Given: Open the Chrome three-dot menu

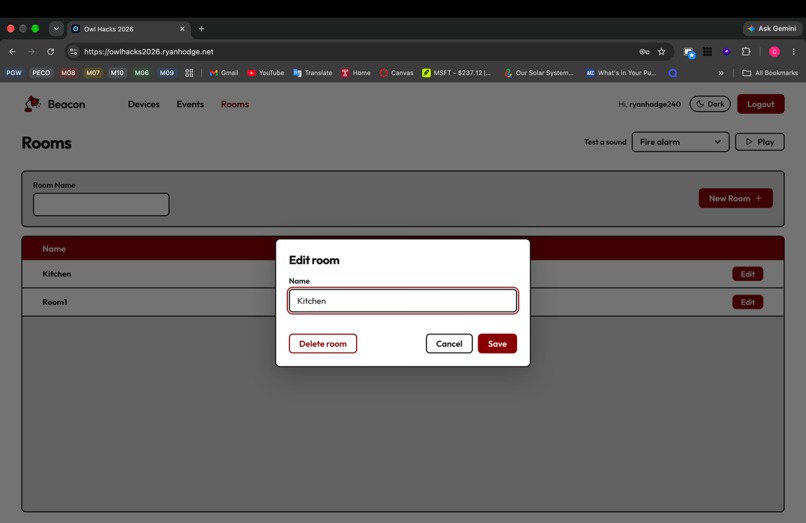Looking at the screenshot, I should point(793,51).
